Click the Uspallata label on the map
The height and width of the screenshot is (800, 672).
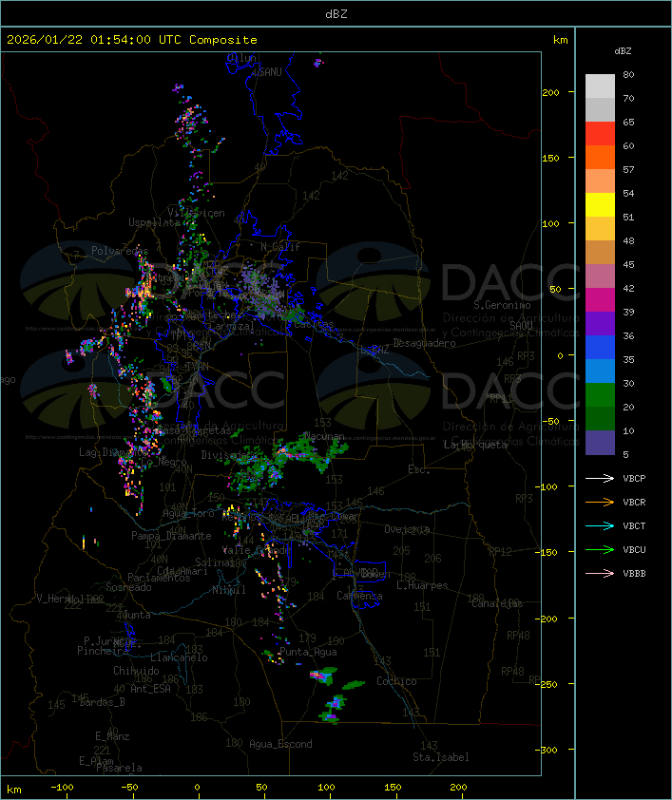point(153,221)
